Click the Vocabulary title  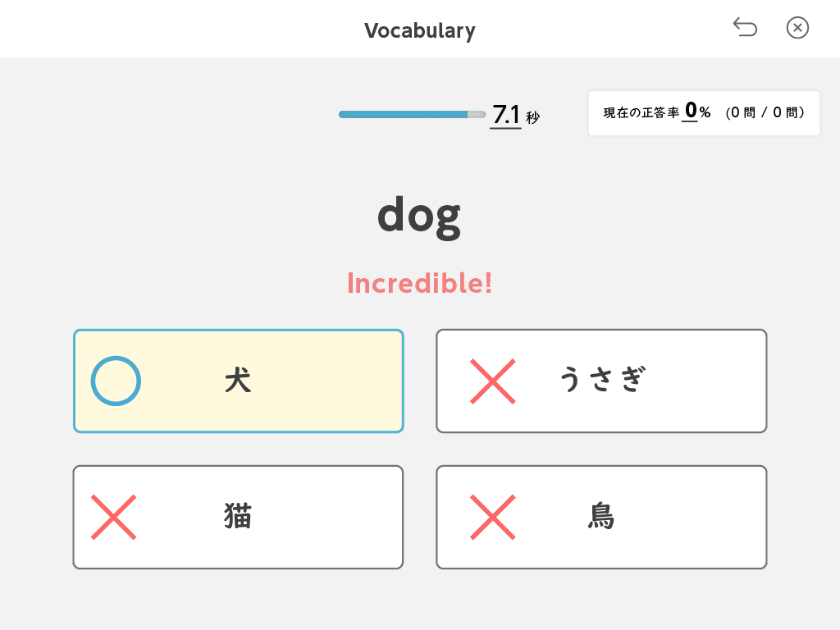[x=419, y=30]
